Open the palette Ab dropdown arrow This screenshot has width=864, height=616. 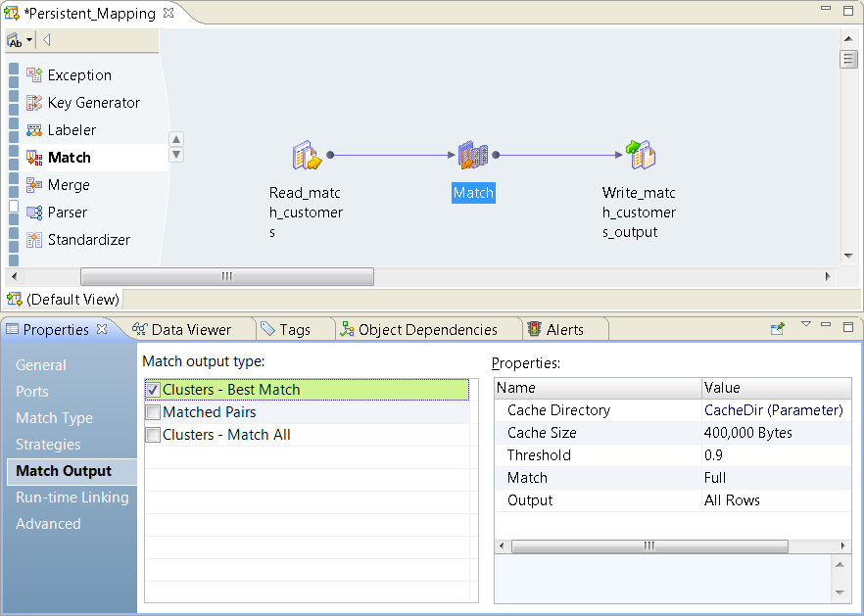click(x=29, y=40)
